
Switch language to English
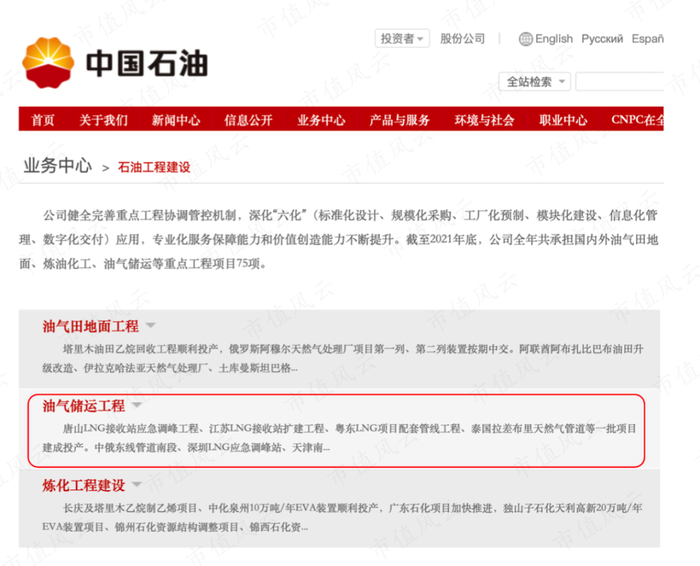(x=554, y=39)
